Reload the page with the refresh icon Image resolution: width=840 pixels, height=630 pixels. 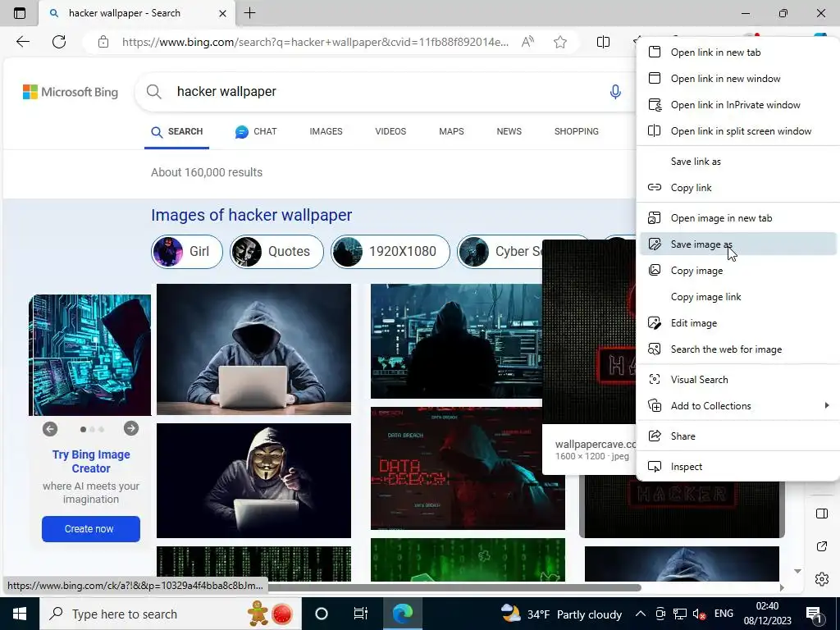pos(59,42)
